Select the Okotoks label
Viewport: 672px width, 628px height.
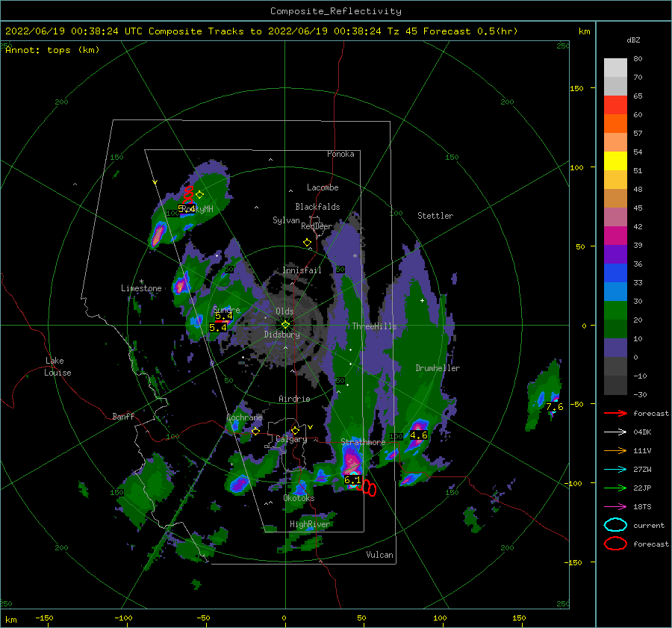[299, 499]
